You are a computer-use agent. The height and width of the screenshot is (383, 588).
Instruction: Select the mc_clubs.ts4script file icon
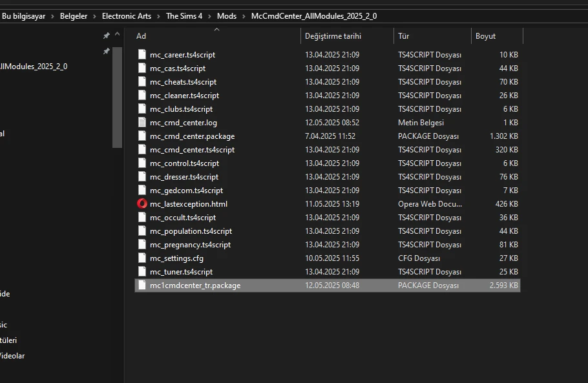142,109
